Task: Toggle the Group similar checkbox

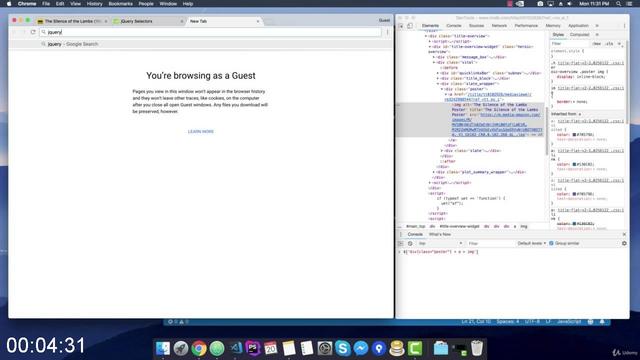Action: [x=551, y=243]
